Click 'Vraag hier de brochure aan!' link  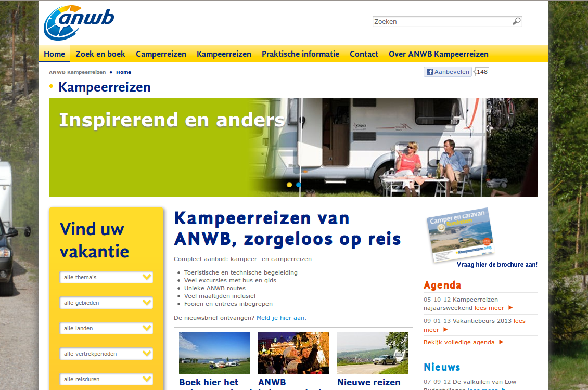(x=497, y=265)
